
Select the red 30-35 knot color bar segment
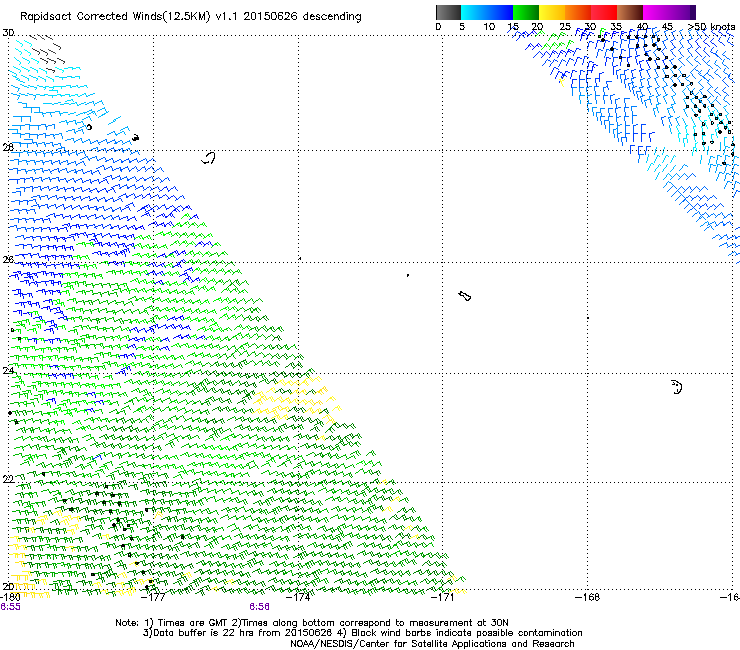click(604, 12)
